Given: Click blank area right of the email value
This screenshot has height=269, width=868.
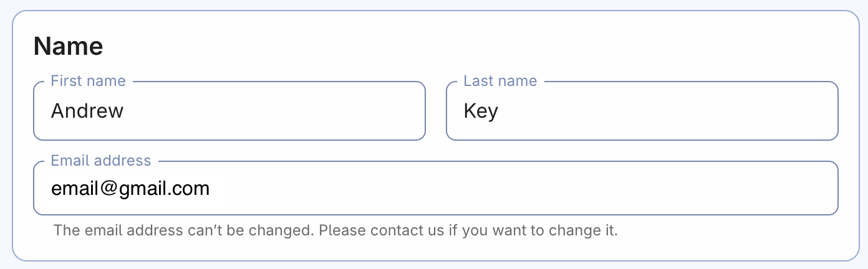Looking at the screenshot, I should pyautogui.click(x=530, y=189).
